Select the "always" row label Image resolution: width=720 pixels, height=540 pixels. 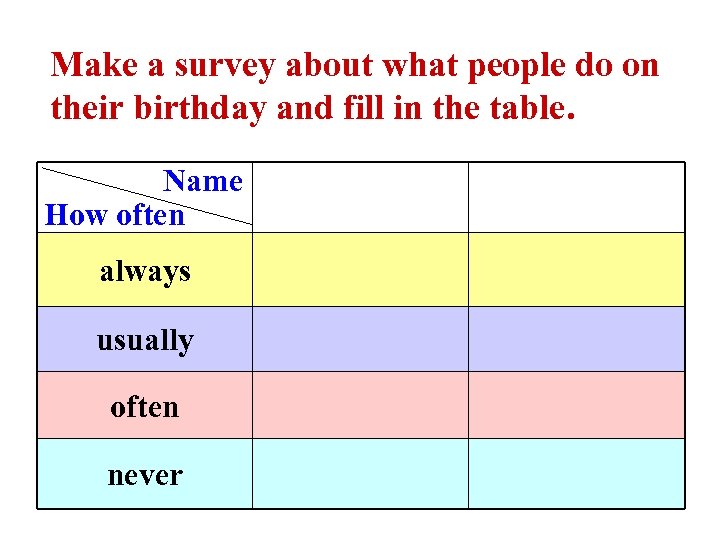point(145,270)
